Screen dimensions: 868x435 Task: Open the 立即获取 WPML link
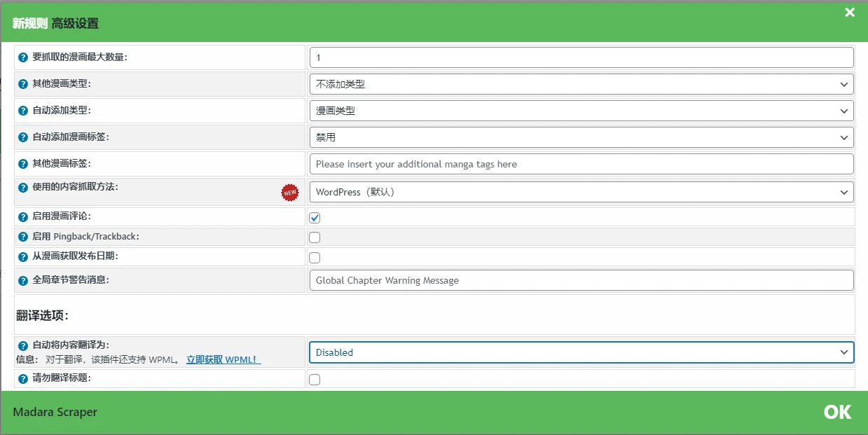(x=222, y=359)
